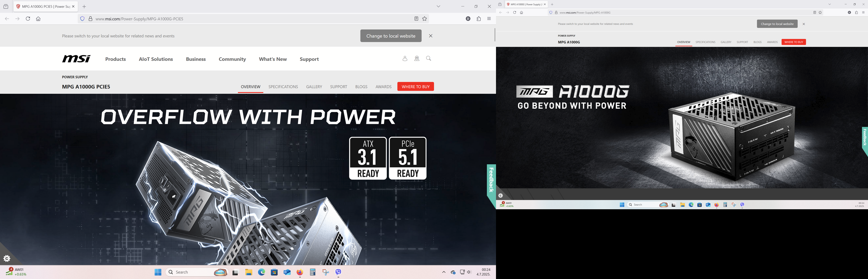Screen dimensions: 868x279
Task: Select GALLERY tab in left window
Action: (314, 87)
